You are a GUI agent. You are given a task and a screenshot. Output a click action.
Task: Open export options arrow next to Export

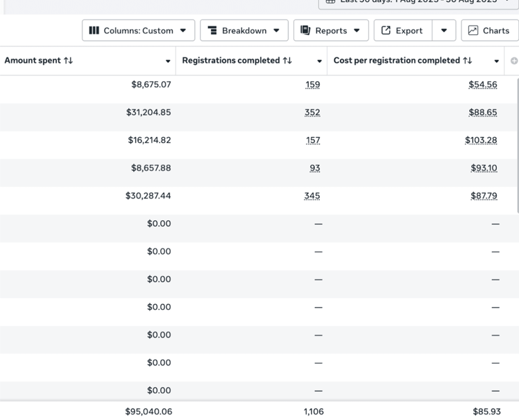point(444,30)
